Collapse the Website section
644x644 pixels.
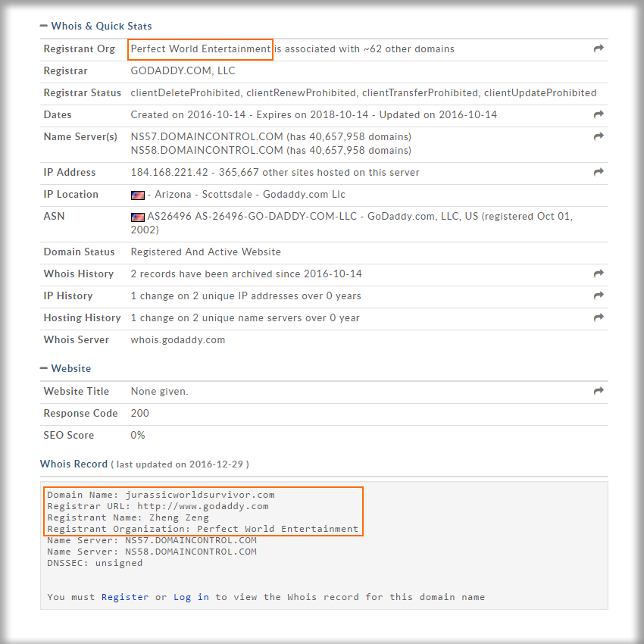point(44,369)
